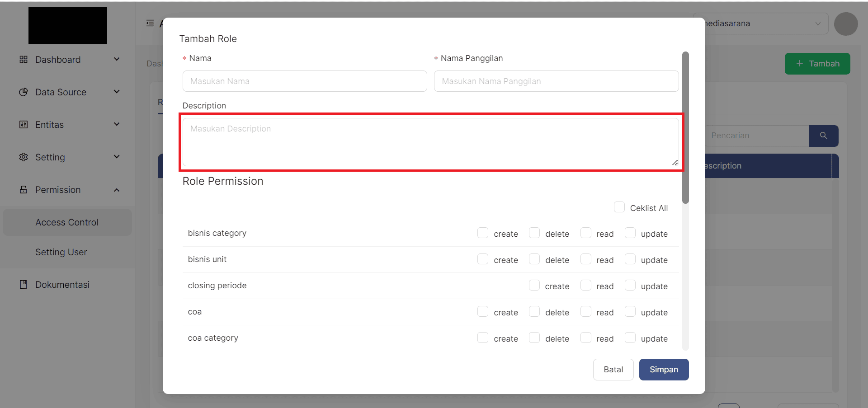Viewport: 868px width, 408px height.
Task: Click the Permission lock icon
Action: (x=24, y=190)
